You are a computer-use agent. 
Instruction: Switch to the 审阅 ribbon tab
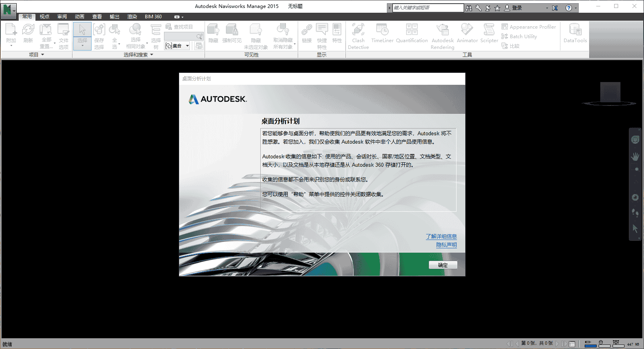pyautogui.click(x=62, y=17)
